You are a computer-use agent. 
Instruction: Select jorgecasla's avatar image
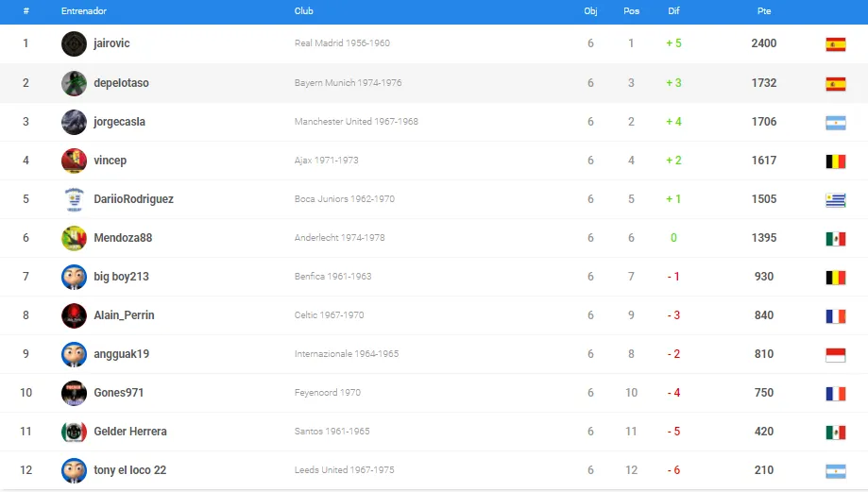pyautogui.click(x=74, y=122)
